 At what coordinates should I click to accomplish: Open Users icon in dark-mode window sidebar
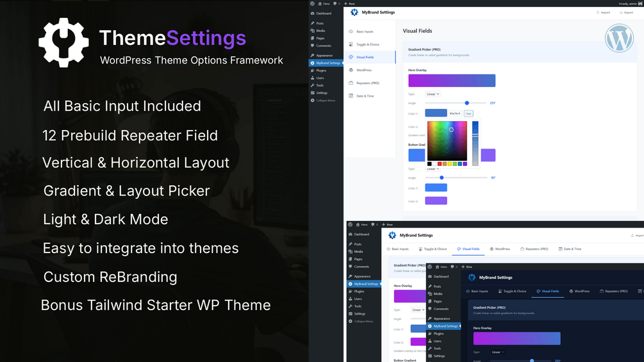click(430, 341)
